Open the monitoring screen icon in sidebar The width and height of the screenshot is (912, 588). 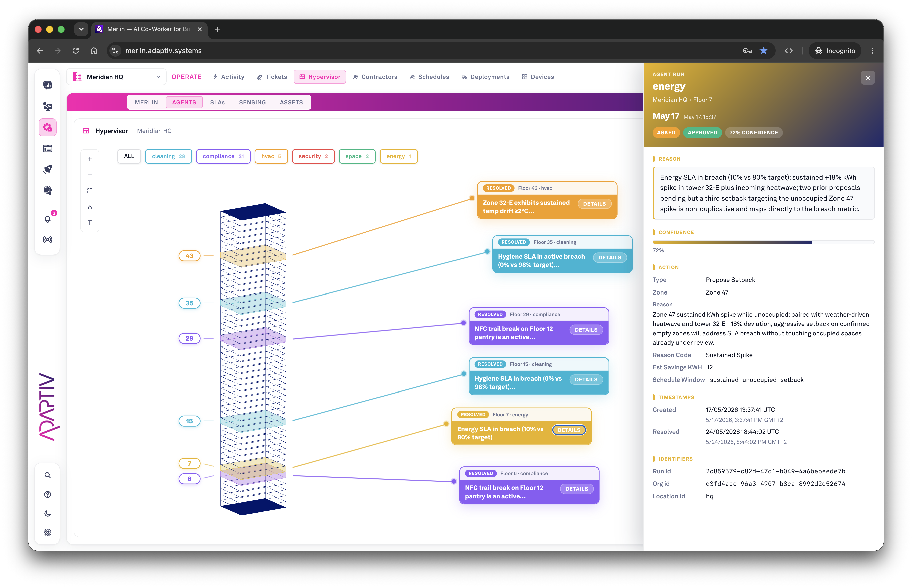[48, 106]
